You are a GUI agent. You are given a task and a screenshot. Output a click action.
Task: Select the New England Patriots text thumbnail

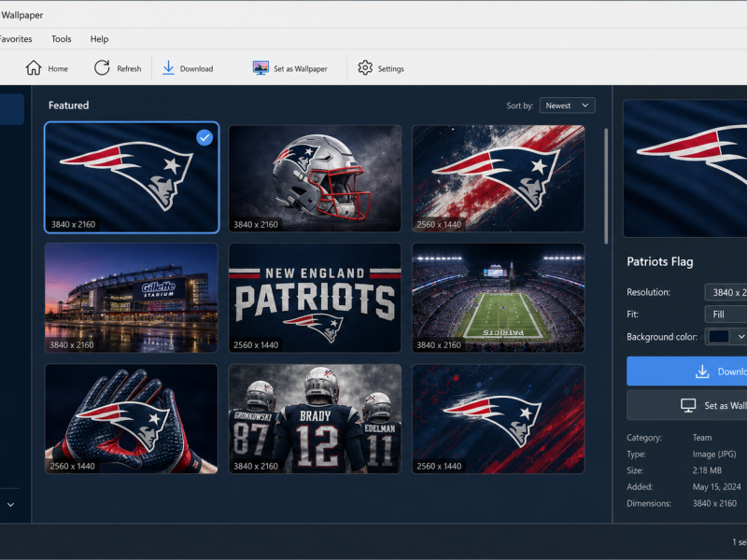[x=315, y=298]
